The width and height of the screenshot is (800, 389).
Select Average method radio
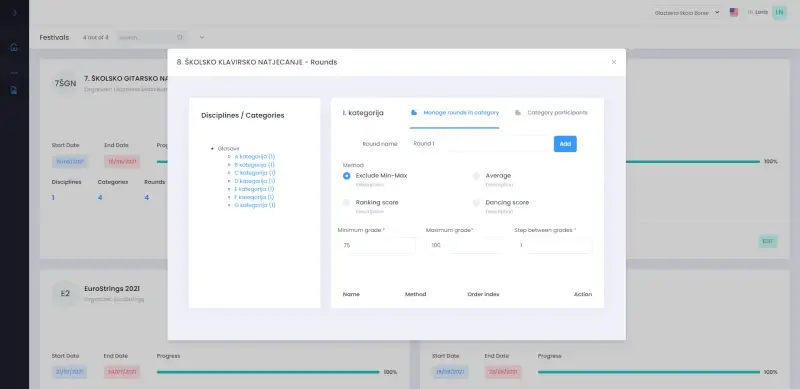tap(476, 176)
